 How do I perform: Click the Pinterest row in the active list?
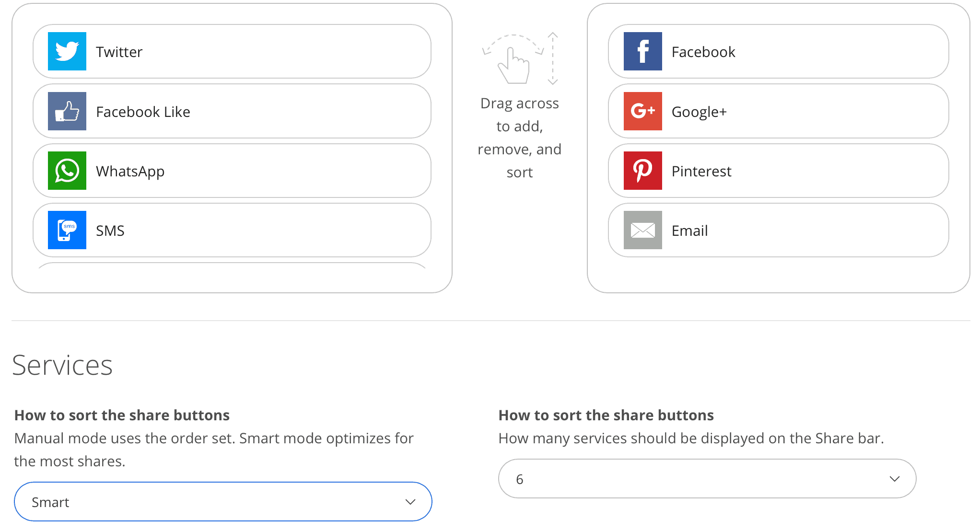[x=777, y=171]
